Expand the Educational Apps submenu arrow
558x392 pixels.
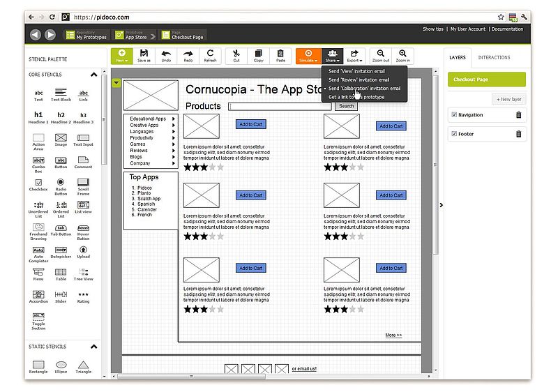tap(173, 119)
